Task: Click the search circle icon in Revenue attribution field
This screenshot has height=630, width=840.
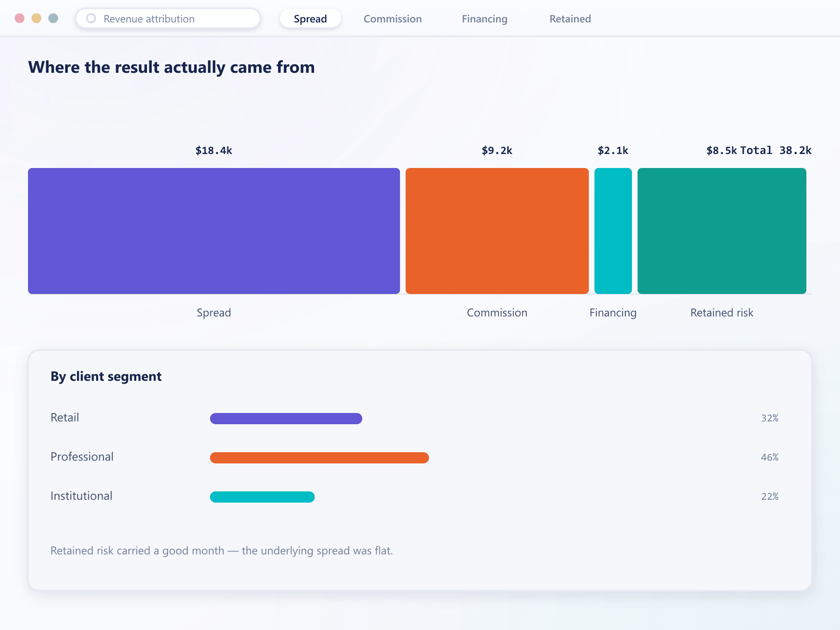Action: (91, 18)
